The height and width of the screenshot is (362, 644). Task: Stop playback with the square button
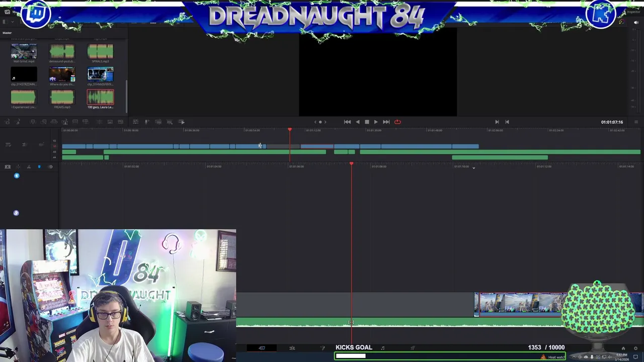click(367, 122)
